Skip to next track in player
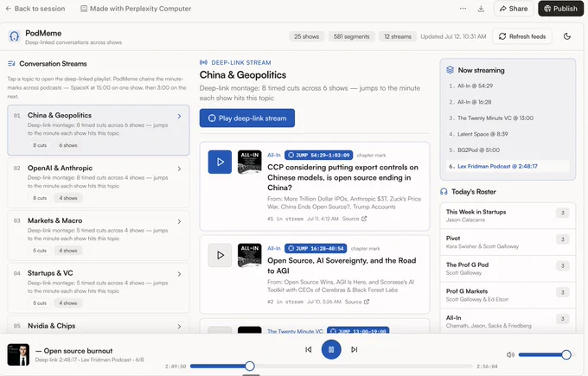588x376 pixels. point(354,349)
